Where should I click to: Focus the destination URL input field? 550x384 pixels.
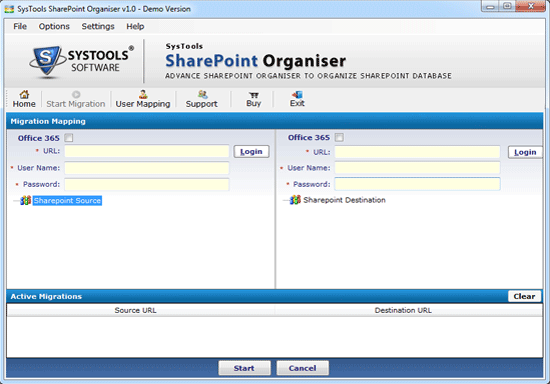pyautogui.click(x=417, y=152)
